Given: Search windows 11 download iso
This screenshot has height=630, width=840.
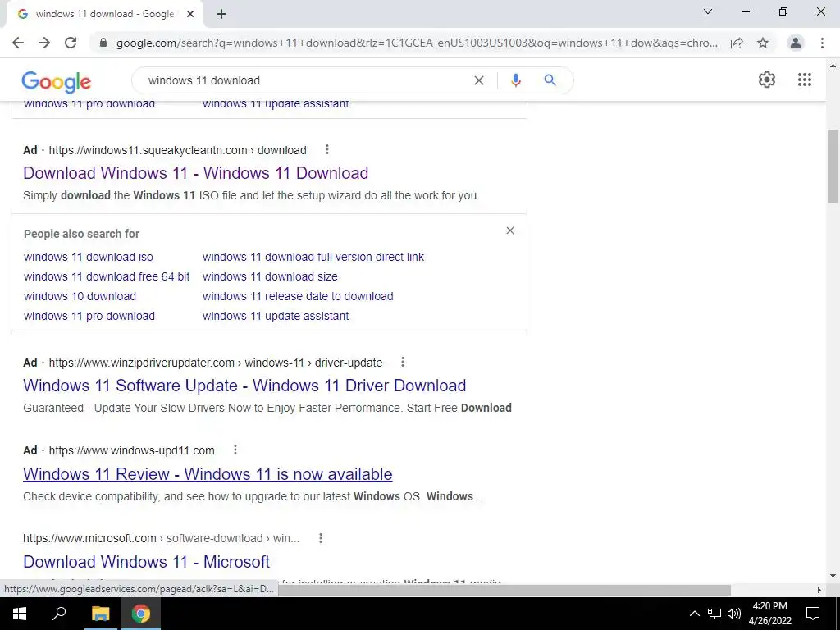Looking at the screenshot, I should pos(89,257).
